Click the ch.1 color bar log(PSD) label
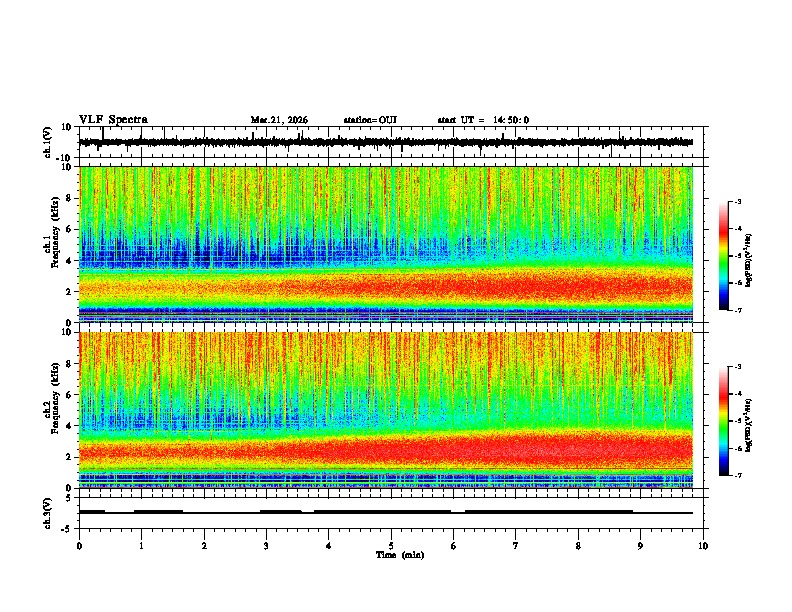The image size is (792, 612). [x=749, y=261]
